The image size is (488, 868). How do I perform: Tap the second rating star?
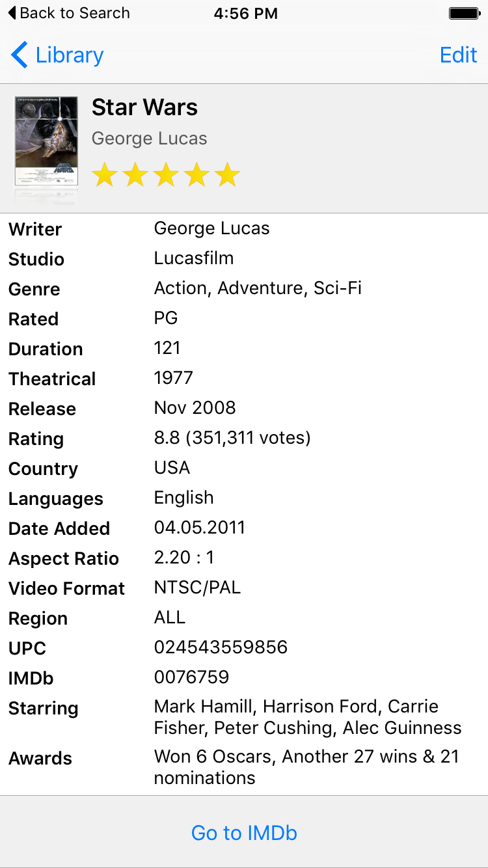click(135, 175)
